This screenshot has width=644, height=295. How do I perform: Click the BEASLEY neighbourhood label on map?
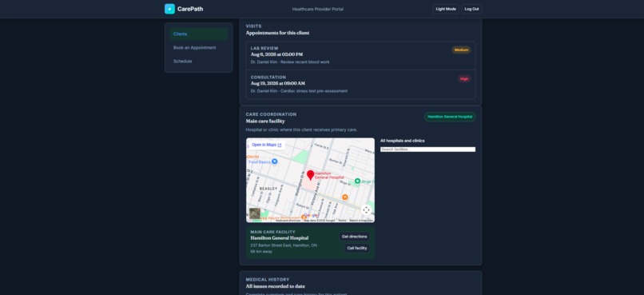coord(269,189)
